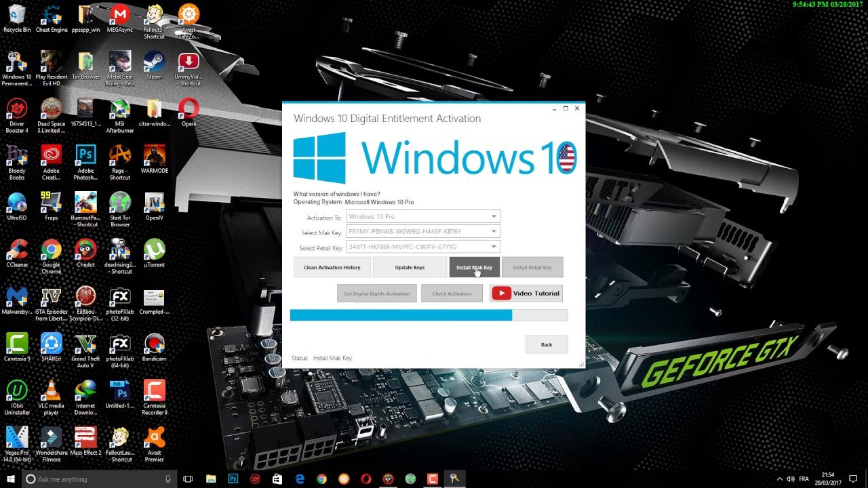Click the Install Mak Key button
Image resolution: width=868 pixels, height=488 pixels.
coord(475,268)
